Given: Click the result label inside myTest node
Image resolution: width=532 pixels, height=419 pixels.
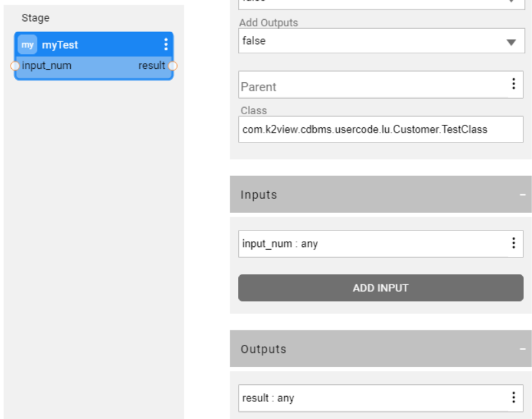Looking at the screenshot, I should pyautogui.click(x=152, y=66).
